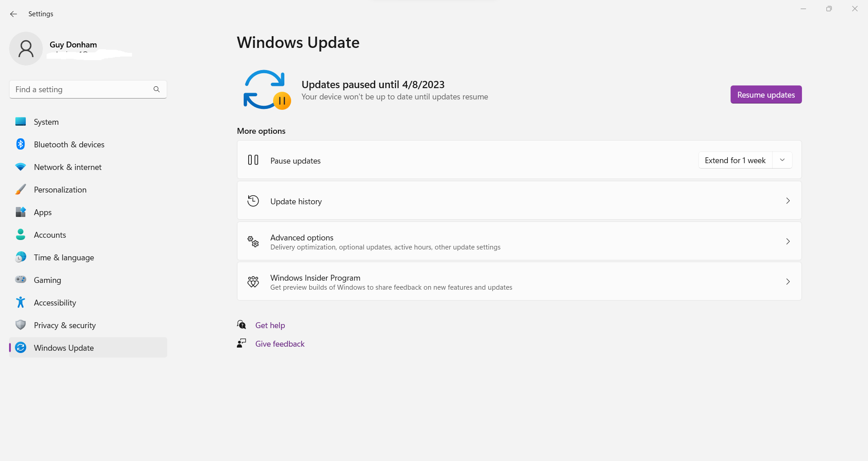This screenshot has height=461, width=868.
Task: Click the Bluetooth icon in sidebar
Action: tap(20, 144)
